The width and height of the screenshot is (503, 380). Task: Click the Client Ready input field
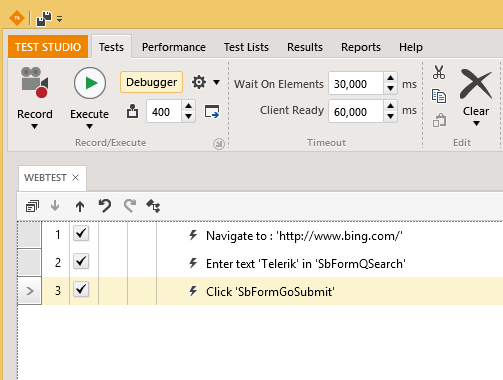(356, 111)
